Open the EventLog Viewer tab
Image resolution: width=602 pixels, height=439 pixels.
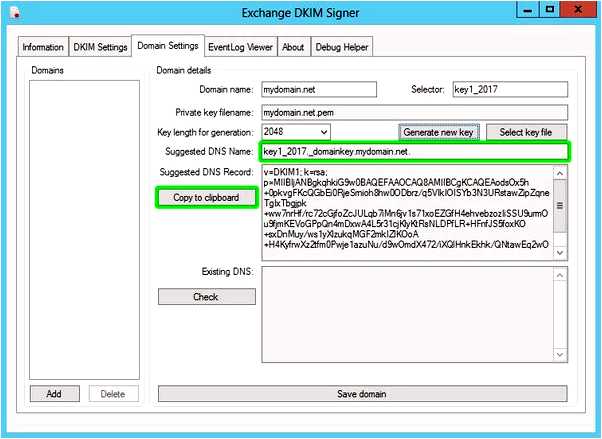240,47
